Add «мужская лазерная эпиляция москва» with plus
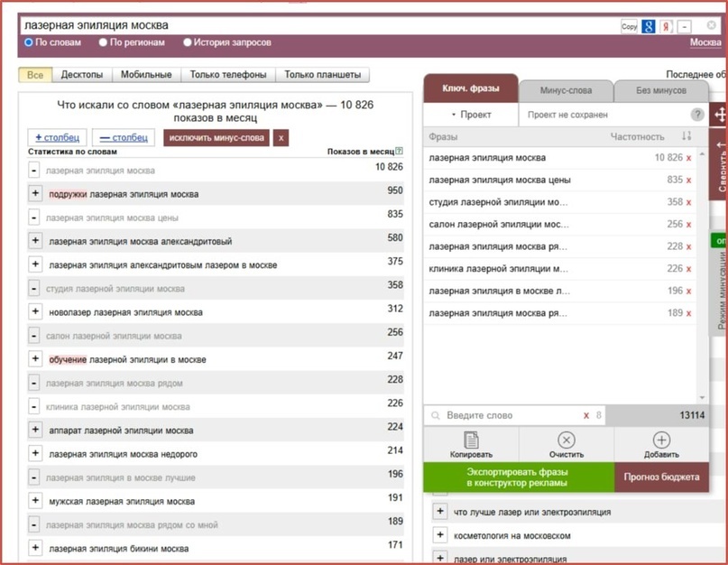 click(35, 500)
